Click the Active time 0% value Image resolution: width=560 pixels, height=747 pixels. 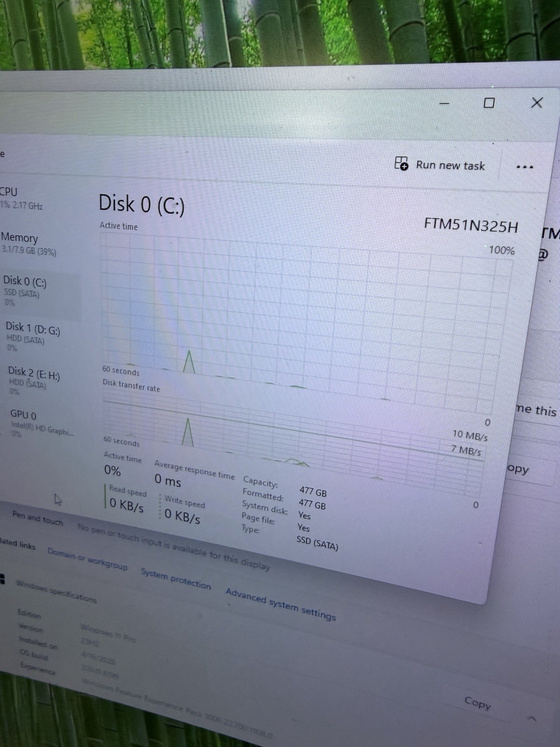tap(112, 470)
